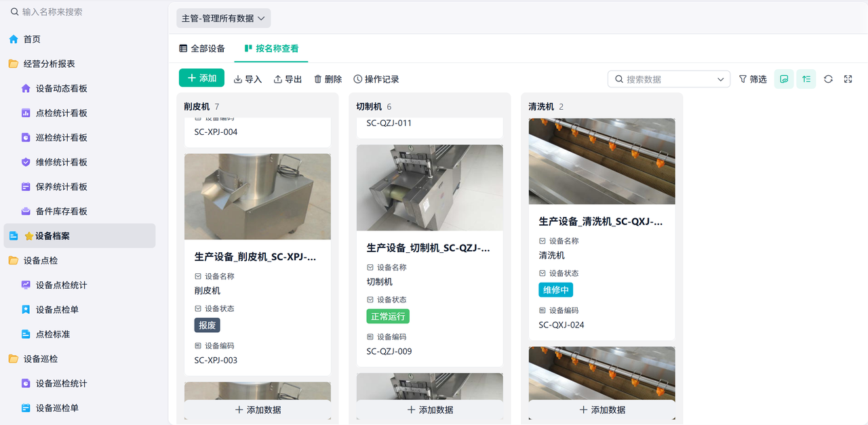The width and height of the screenshot is (868, 425).
Task: Open card title 生产设备_削皮机_SC-XPJ-...
Action: pyautogui.click(x=256, y=257)
